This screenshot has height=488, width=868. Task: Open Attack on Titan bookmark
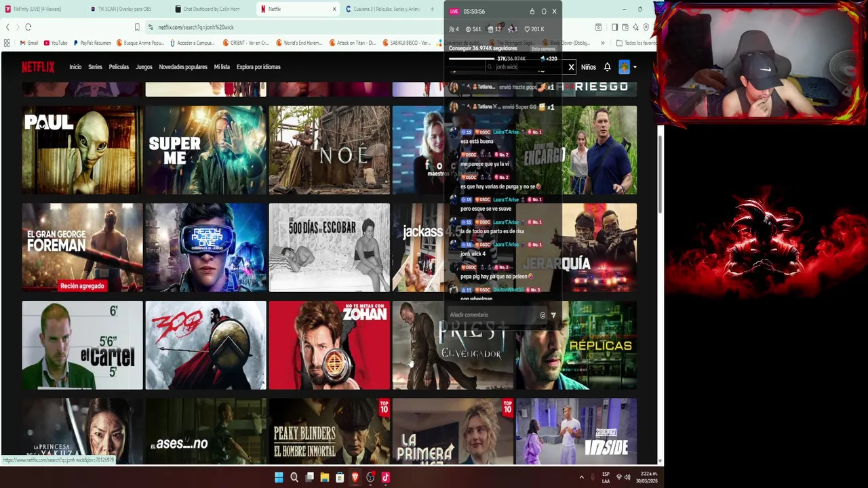coord(353,43)
